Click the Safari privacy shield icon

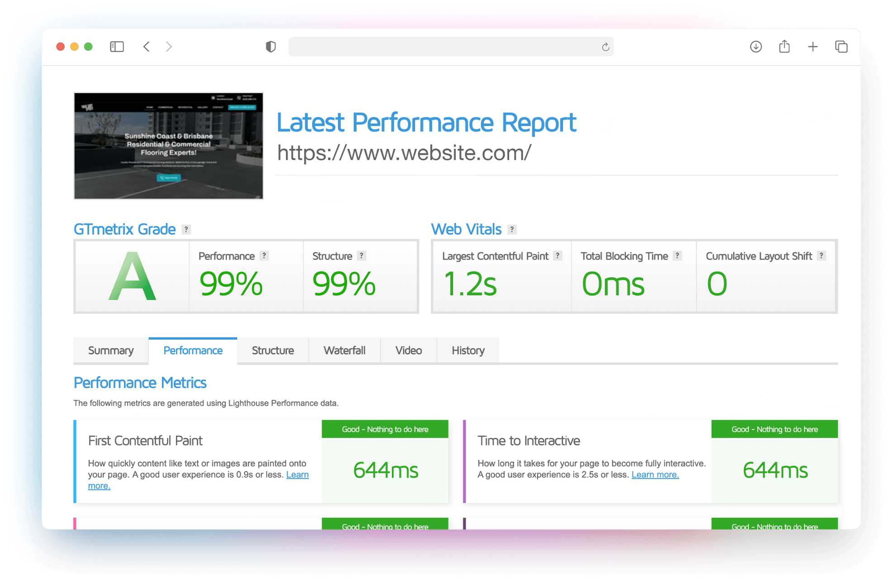(270, 47)
